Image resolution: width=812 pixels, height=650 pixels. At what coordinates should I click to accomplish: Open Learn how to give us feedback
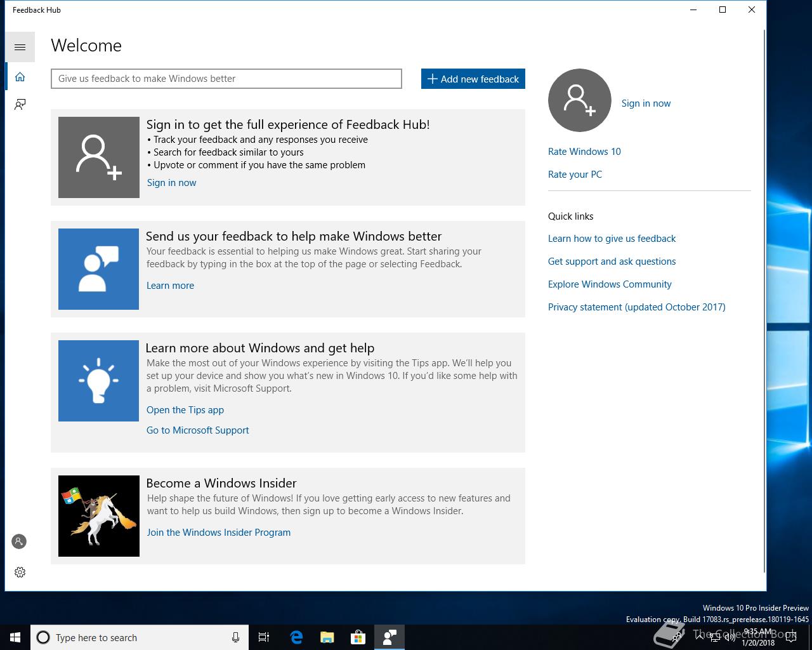(612, 239)
